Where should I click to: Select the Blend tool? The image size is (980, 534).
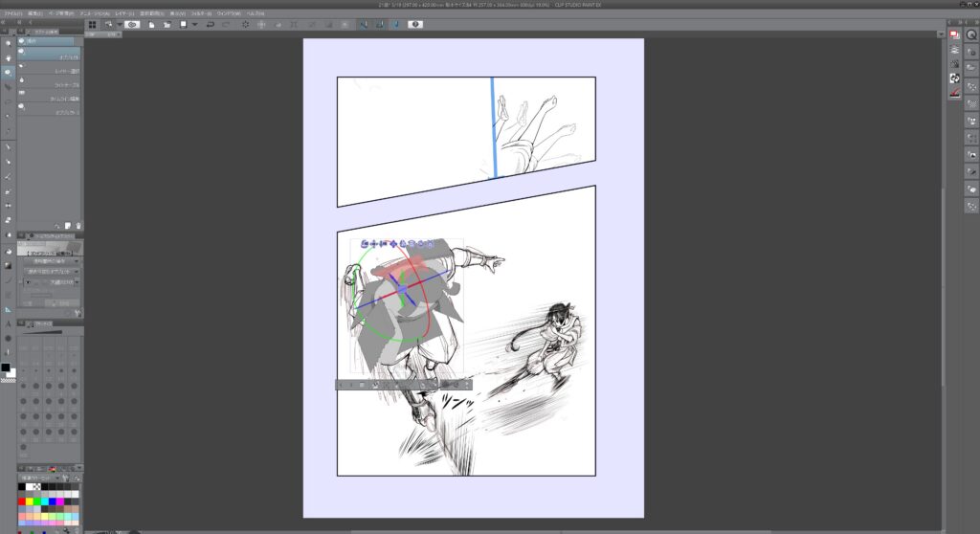point(8,235)
